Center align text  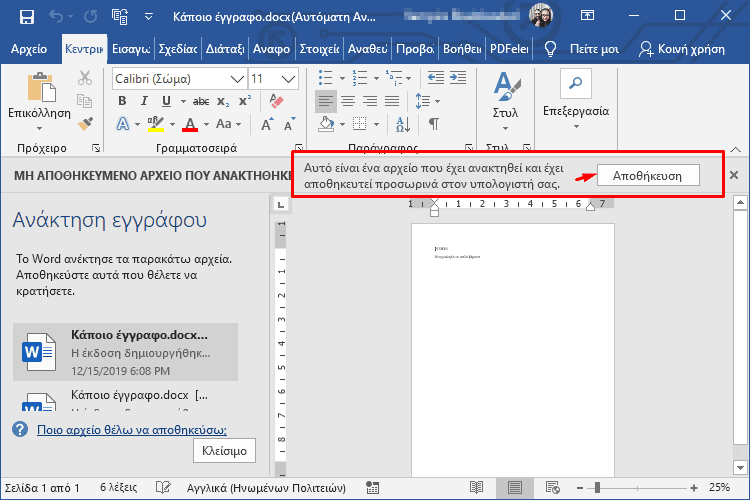[x=348, y=101]
